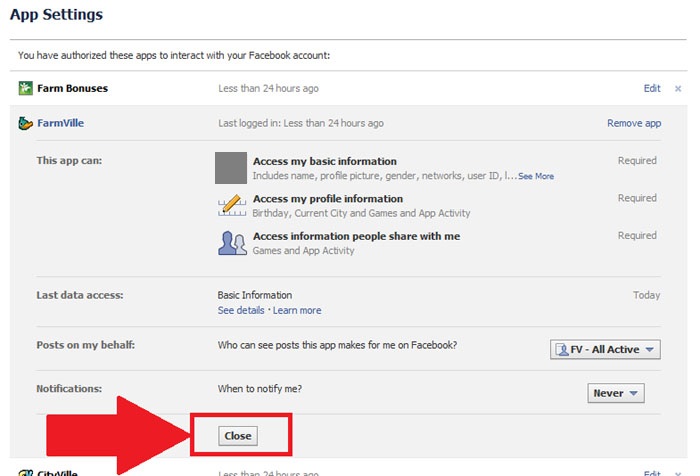Viewport: 700px width, 476px height.
Task: Open the FV - All Active audience dropdown
Action: pyautogui.click(x=605, y=349)
